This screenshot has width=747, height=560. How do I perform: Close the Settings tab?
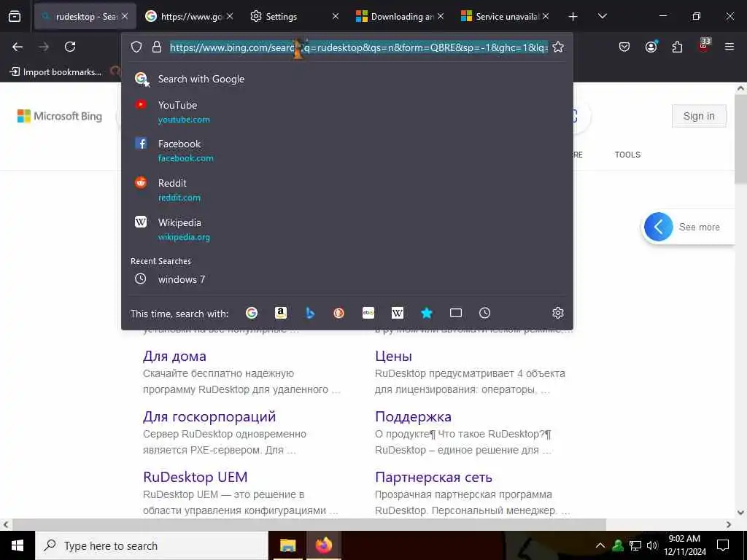click(x=336, y=17)
